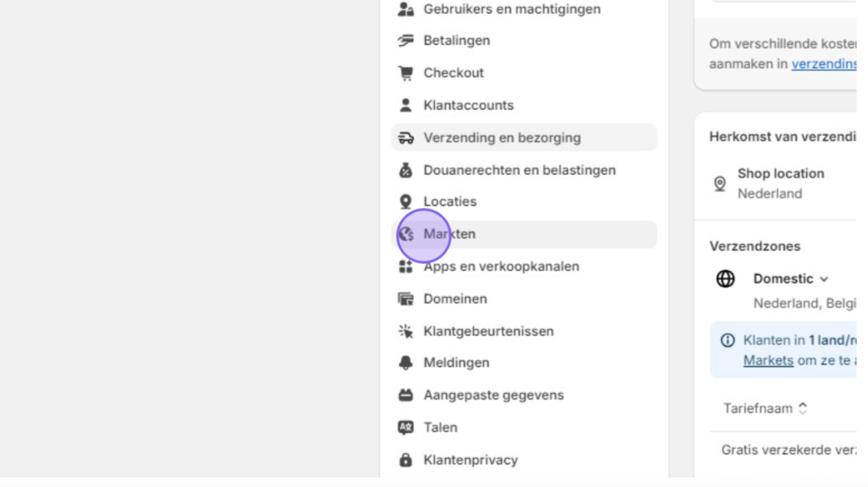This screenshot has height=487, width=868.
Task: Click the Betalingen payments icon
Action: 406,41
